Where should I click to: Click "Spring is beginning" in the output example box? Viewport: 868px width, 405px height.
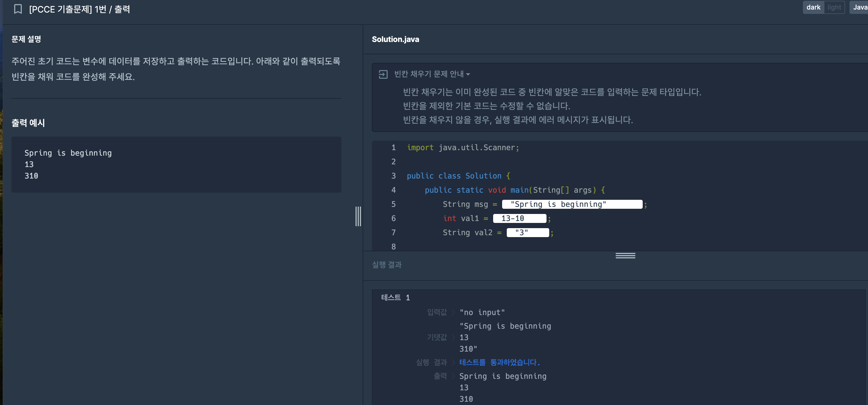(x=68, y=153)
